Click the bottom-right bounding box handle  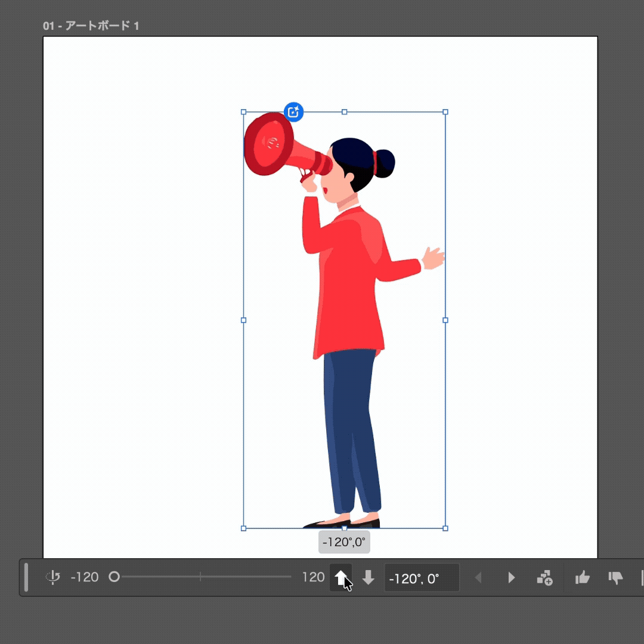(445, 528)
